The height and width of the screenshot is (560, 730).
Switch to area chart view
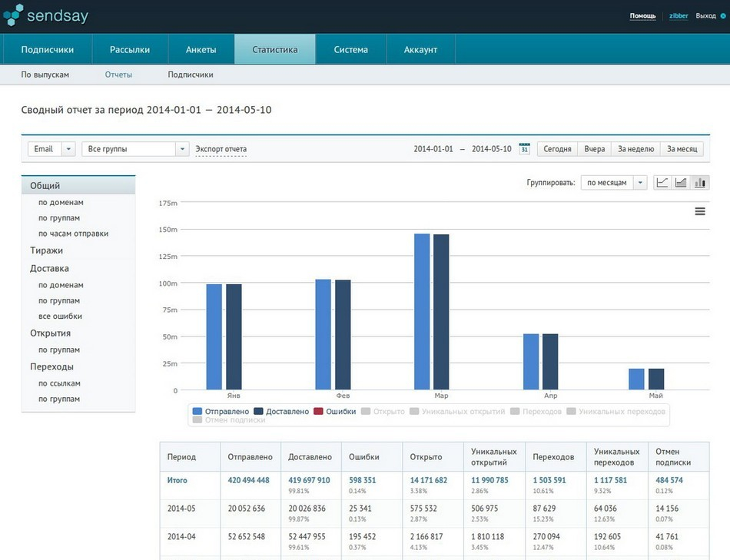(x=681, y=183)
